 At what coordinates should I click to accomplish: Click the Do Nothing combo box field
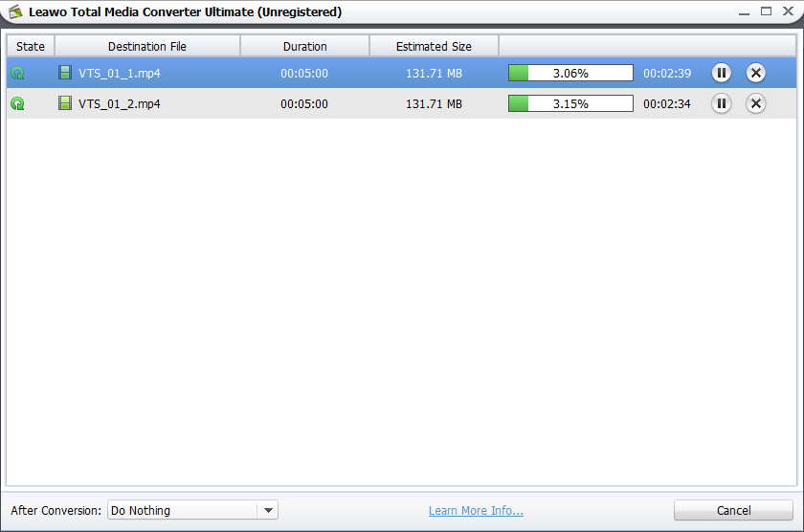click(x=192, y=510)
